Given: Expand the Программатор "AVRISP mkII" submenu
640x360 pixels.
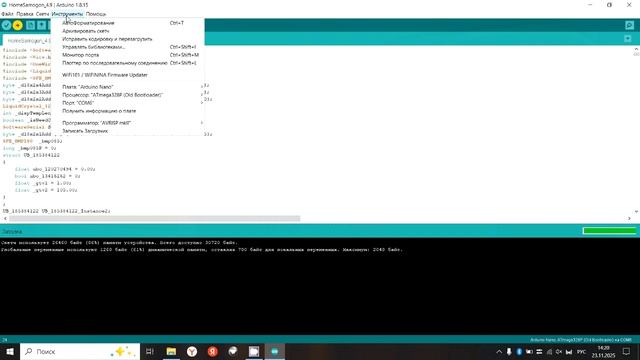Looking at the screenshot, I should [x=127, y=123].
